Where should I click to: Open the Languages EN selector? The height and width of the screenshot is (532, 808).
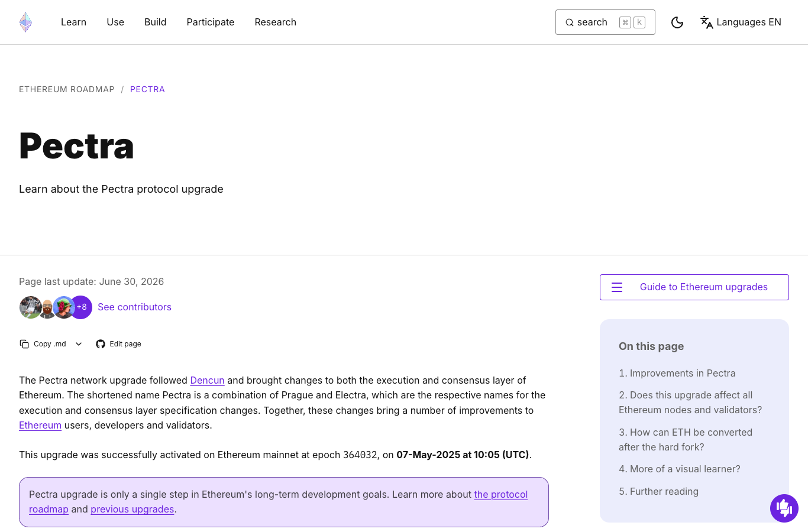coord(741,22)
